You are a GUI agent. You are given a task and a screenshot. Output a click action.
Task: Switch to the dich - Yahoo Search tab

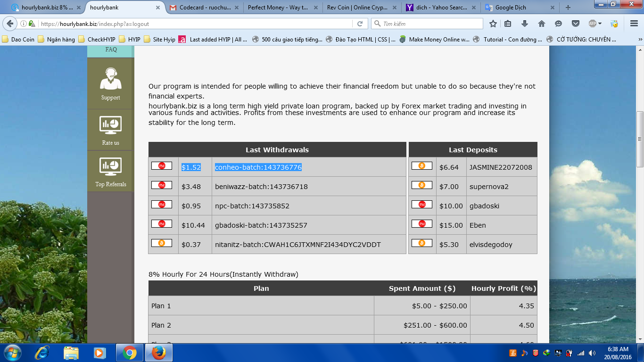tap(442, 8)
